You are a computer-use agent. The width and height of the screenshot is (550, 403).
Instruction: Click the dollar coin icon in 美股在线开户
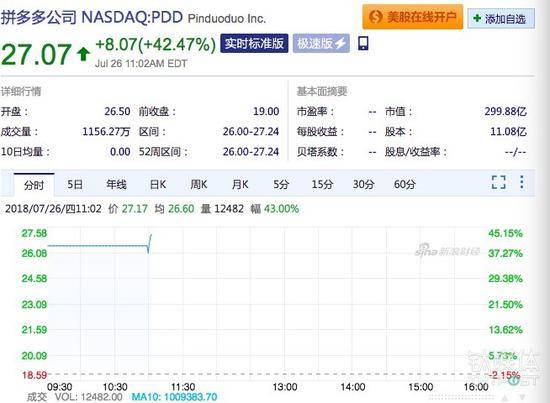pyautogui.click(x=375, y=17)
